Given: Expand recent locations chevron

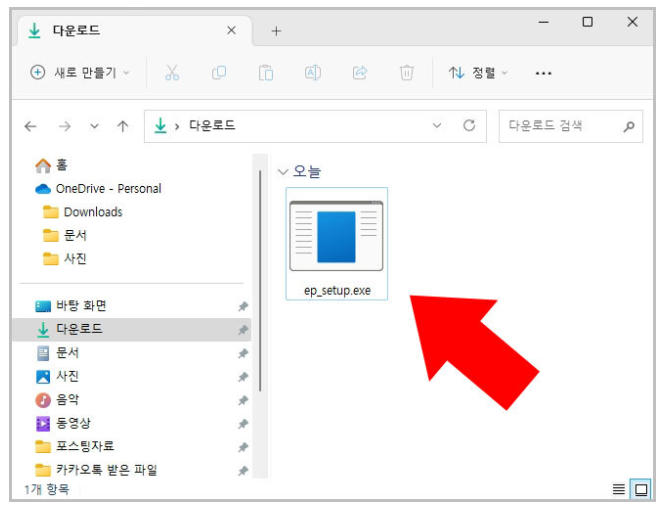Looking at the screenshot, I should click(94, 126).
